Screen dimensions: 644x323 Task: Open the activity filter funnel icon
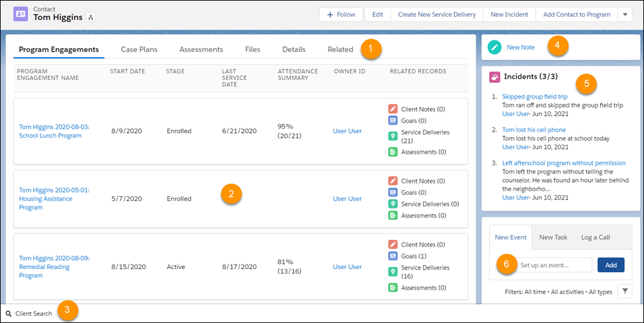625,291
